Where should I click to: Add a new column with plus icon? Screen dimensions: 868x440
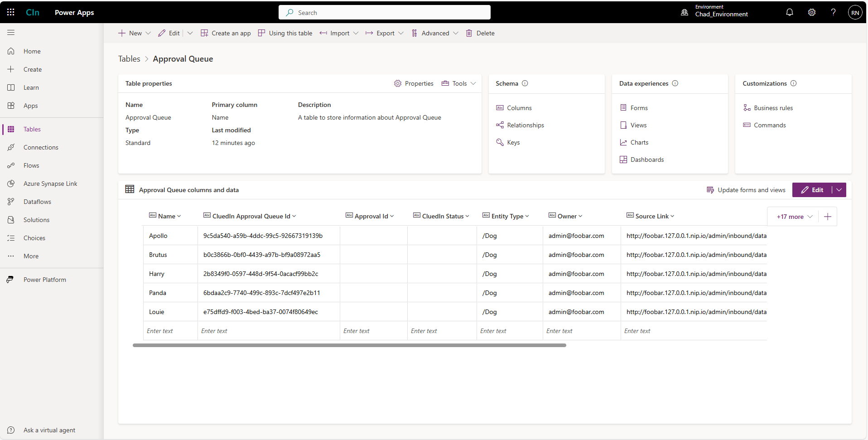click(828, 217)
